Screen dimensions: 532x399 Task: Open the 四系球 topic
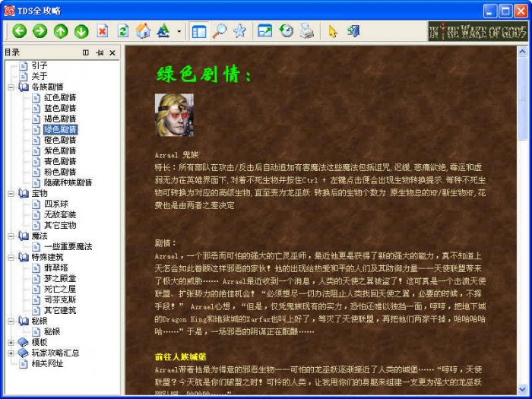coord(56,204)
